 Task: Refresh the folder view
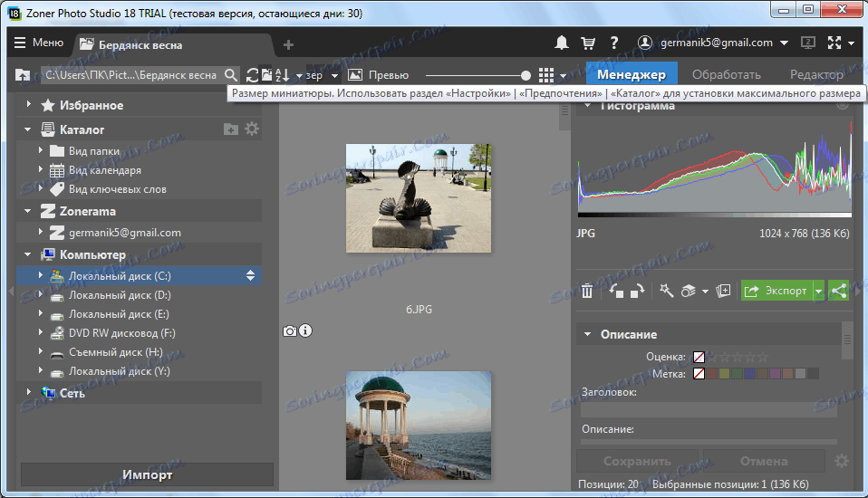click(x=253, y=75)
